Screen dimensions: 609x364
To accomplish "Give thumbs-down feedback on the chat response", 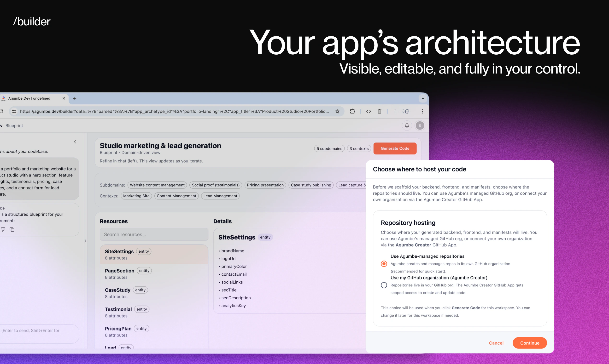I will click(x=3, y=229).
